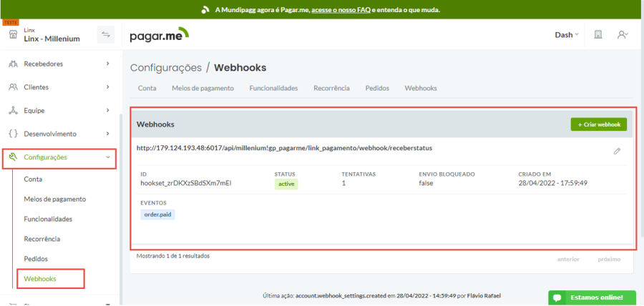Viewport: 644px width, 306px height.
Task: Click the Tentativas value 1
Action: [x=343, y=183]
